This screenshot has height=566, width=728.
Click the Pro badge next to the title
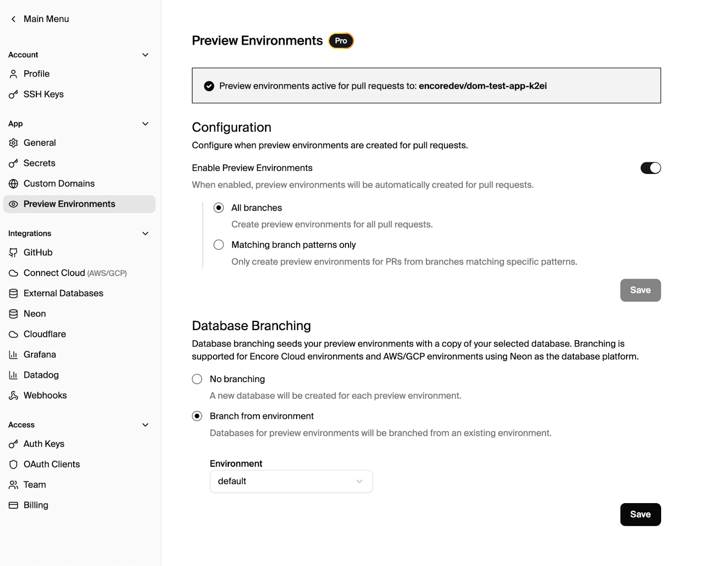[x=341, y=41]
